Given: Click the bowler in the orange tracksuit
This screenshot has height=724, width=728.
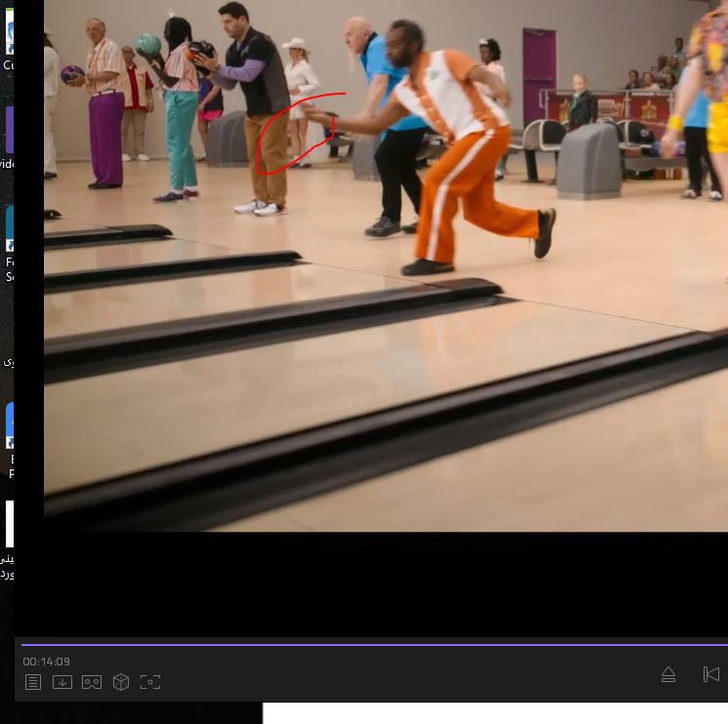Looking at the screenshot, I should [x=459, y=146].
